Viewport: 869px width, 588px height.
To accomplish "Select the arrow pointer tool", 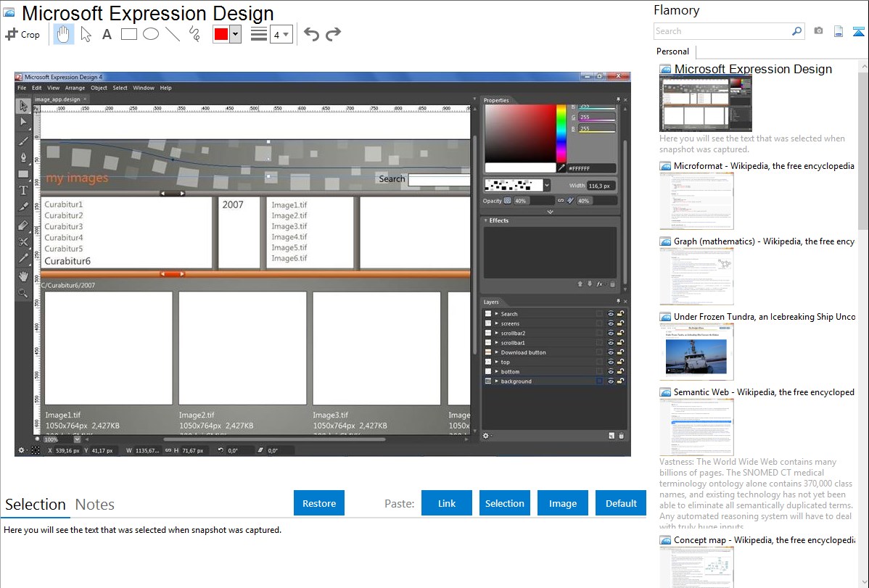I will [x=86, y=34].
